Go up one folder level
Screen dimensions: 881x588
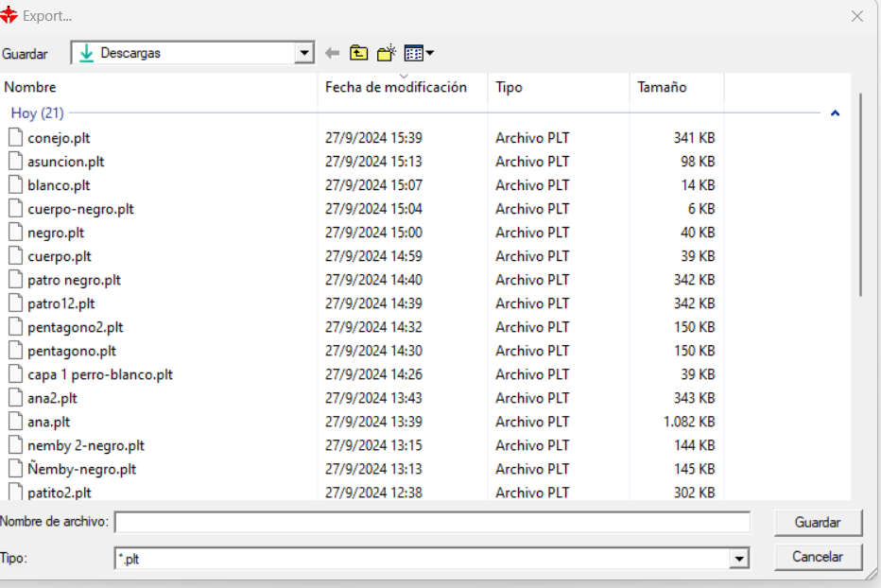(x=358, y=53)
